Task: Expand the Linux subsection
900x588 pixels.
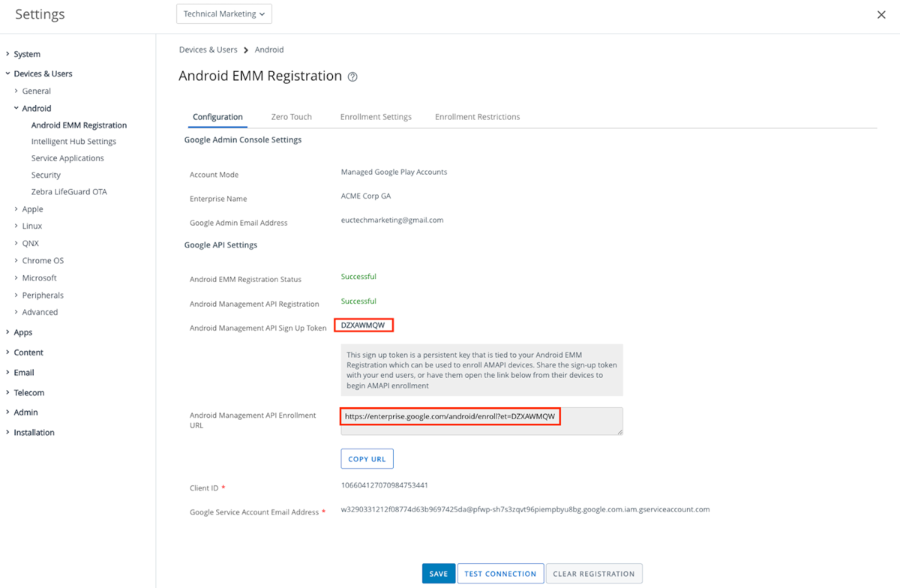Action: 31,226
